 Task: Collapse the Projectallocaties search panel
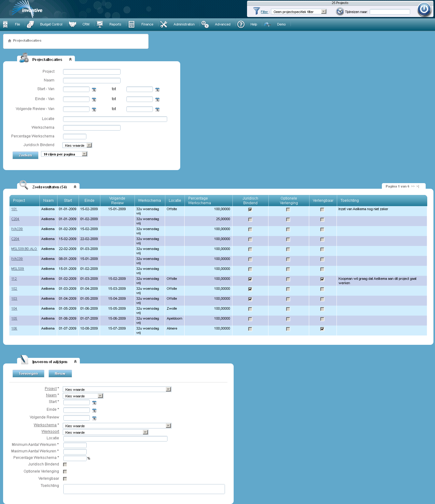(x=71, y=59)
